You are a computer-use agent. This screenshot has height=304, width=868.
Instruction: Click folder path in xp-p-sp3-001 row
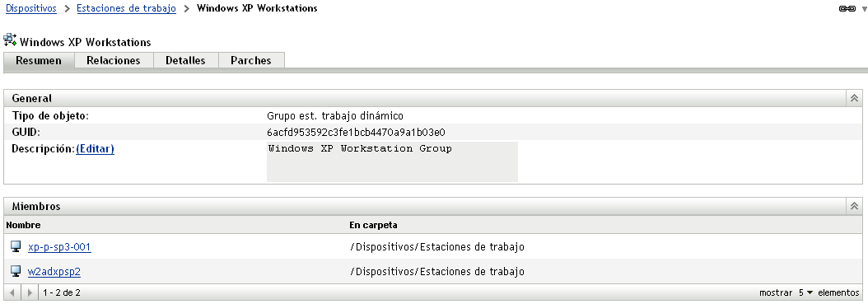coord(437,247)
